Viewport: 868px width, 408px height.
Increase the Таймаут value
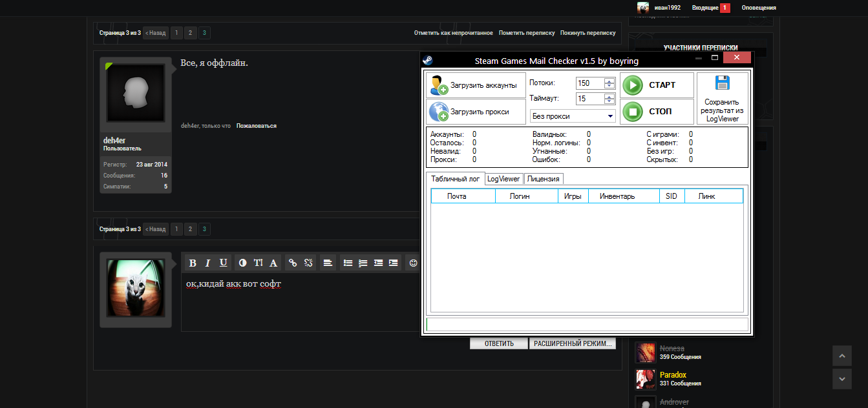click(609, 96)
